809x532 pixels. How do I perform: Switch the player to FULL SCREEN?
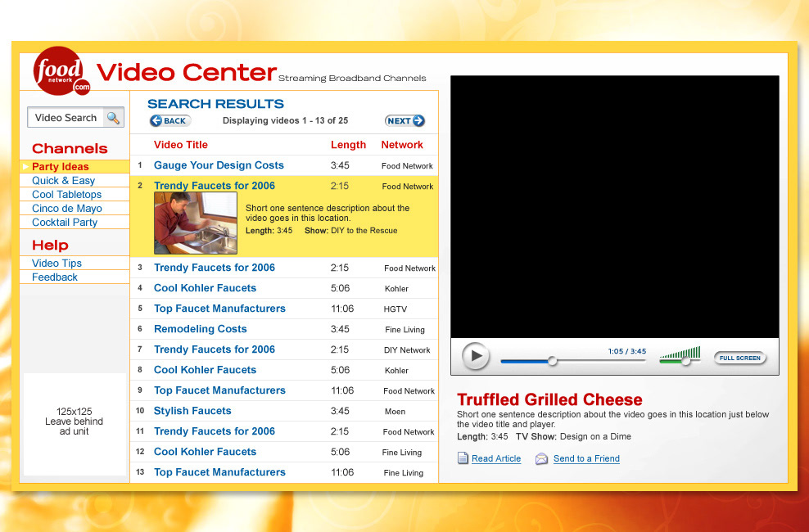(x=740, y=358)
